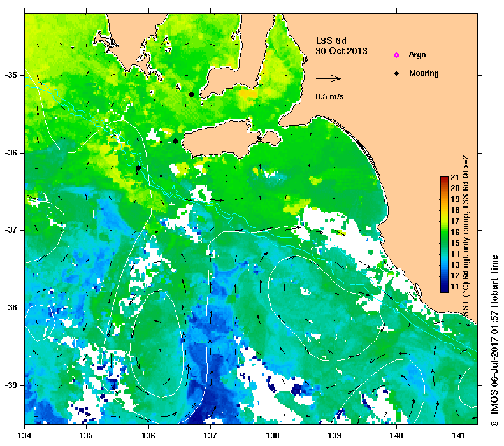Click latitude label -38
This screenshot has width=504, height=446.
coord(11,308)
